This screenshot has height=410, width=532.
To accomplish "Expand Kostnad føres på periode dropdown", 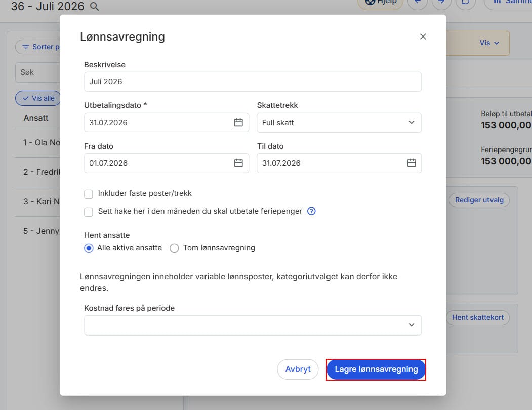I will click(253, 325).
